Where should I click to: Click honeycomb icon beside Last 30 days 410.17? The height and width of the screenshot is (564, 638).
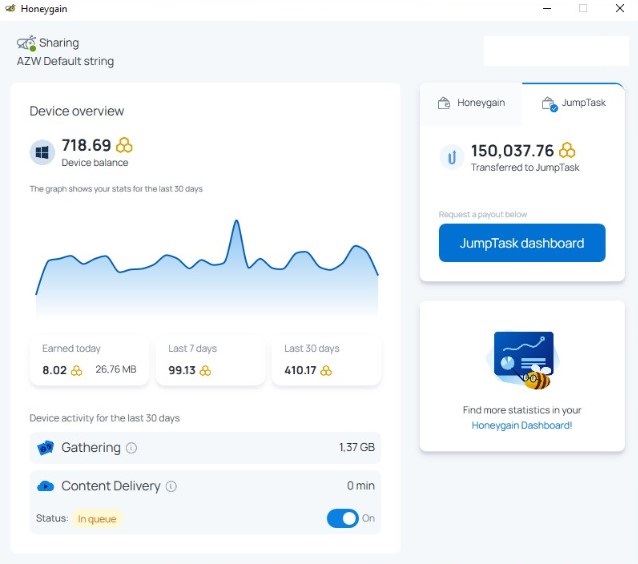pyautogui.click(x=326, y=370)
